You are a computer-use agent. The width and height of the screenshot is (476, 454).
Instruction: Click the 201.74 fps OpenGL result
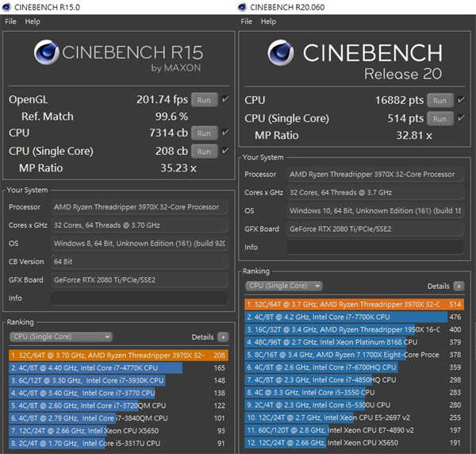162,99
